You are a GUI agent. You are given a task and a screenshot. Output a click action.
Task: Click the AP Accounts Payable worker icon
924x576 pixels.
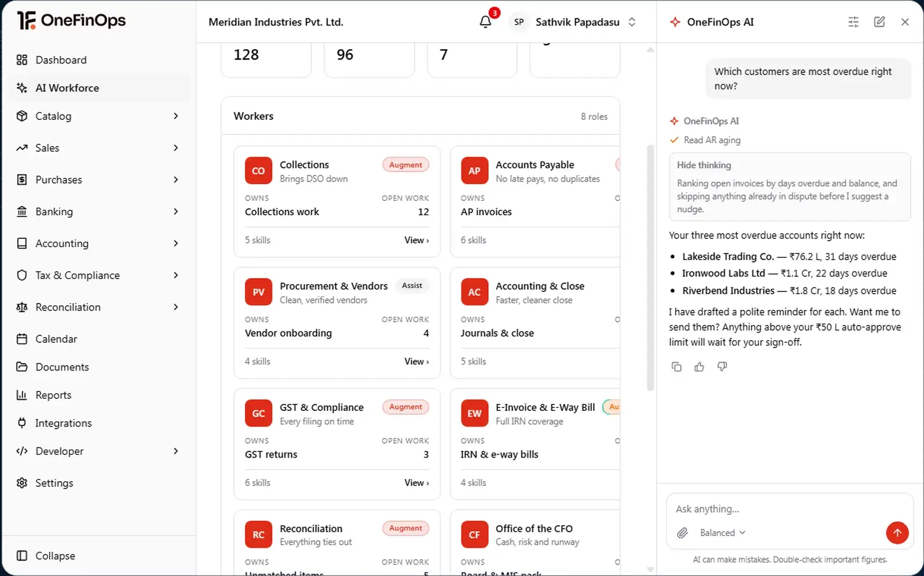click(x=474, y=171)
